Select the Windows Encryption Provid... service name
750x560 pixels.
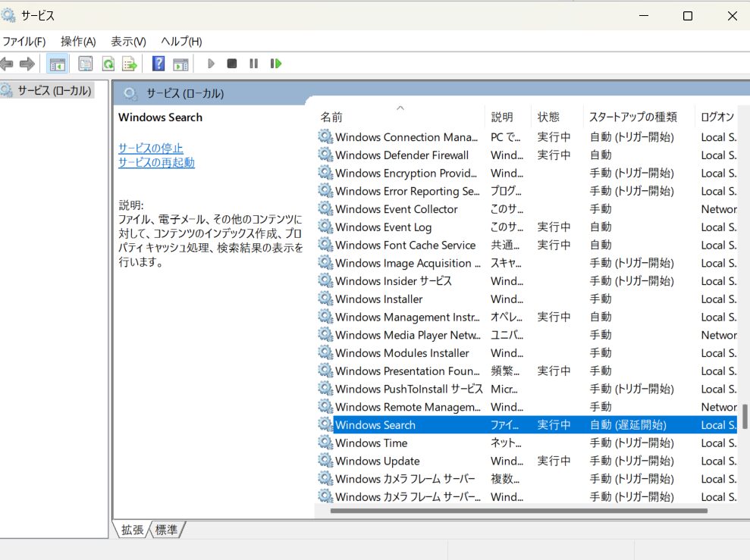click(406, 173)
